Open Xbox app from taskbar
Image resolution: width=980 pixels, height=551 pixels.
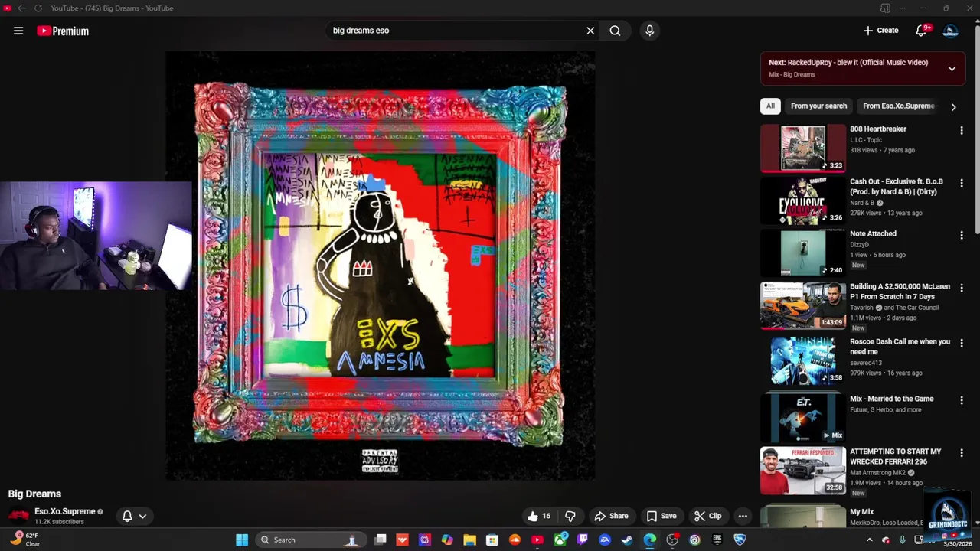click(x=560, y=540)
